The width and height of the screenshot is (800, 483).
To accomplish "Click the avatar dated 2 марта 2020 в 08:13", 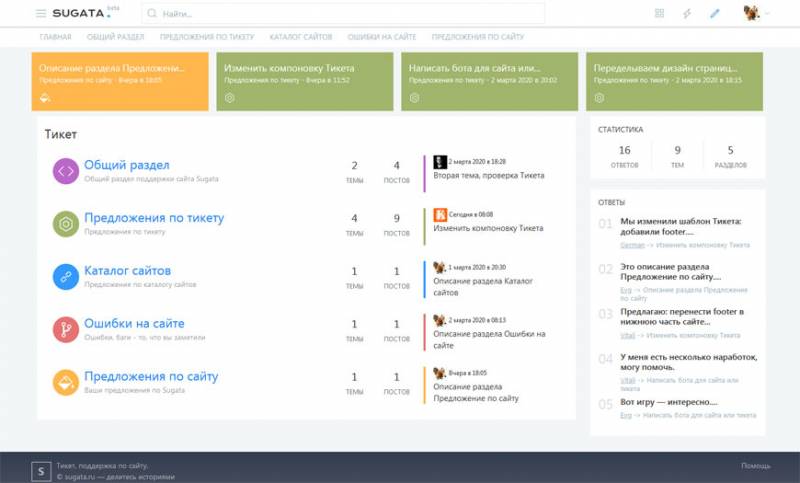I will (439, 320).
